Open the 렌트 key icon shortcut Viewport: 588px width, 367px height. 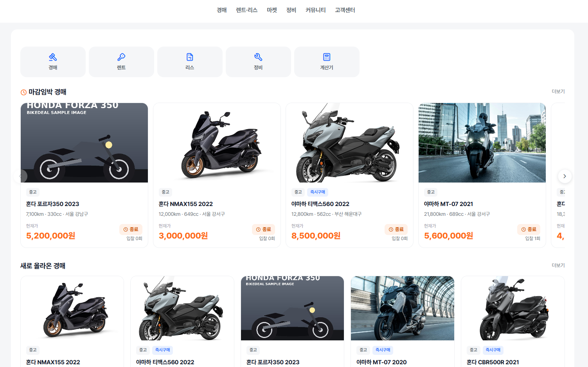click(121, 62)
